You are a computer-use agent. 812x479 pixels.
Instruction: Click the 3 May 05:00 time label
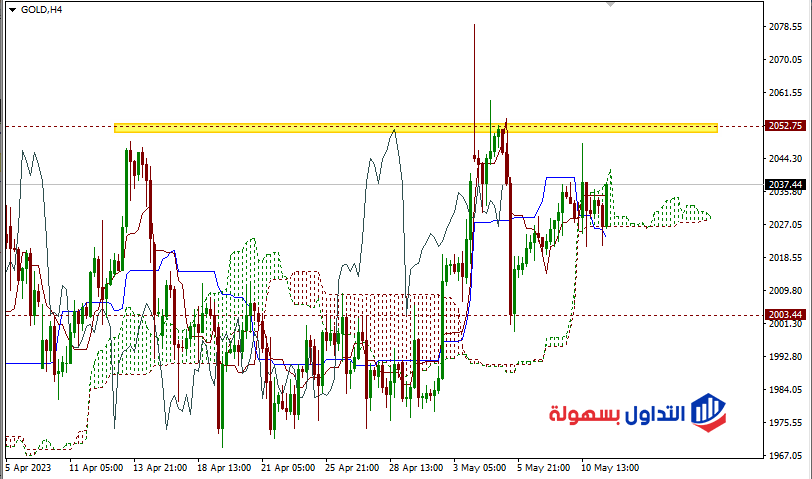point(479,467)
